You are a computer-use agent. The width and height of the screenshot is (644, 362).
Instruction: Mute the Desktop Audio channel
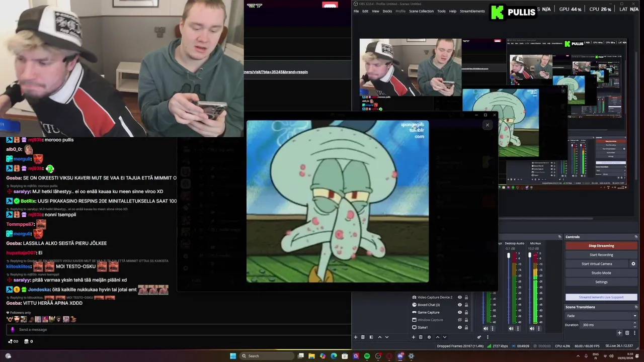[x=511, y=328]
